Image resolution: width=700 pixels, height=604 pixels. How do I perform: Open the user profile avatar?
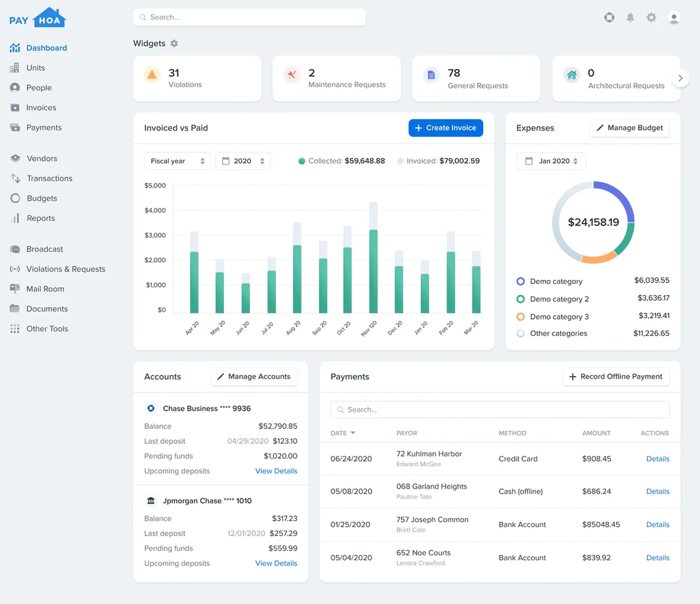674,17
